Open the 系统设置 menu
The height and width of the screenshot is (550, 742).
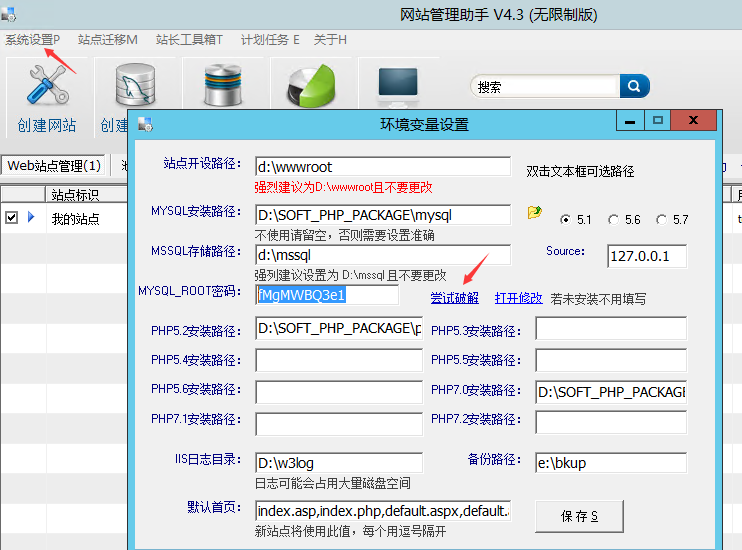(x=32, y=40)
